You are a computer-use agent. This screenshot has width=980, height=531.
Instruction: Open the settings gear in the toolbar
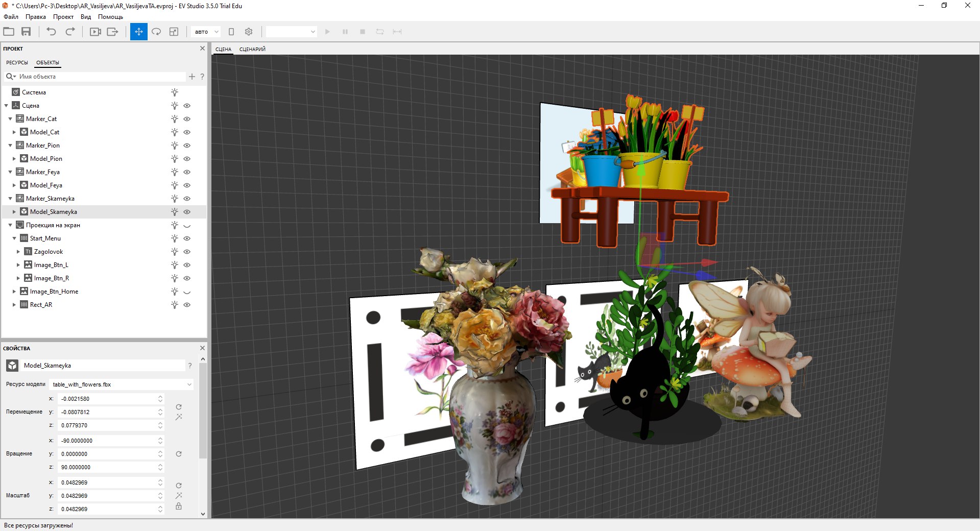249,32
